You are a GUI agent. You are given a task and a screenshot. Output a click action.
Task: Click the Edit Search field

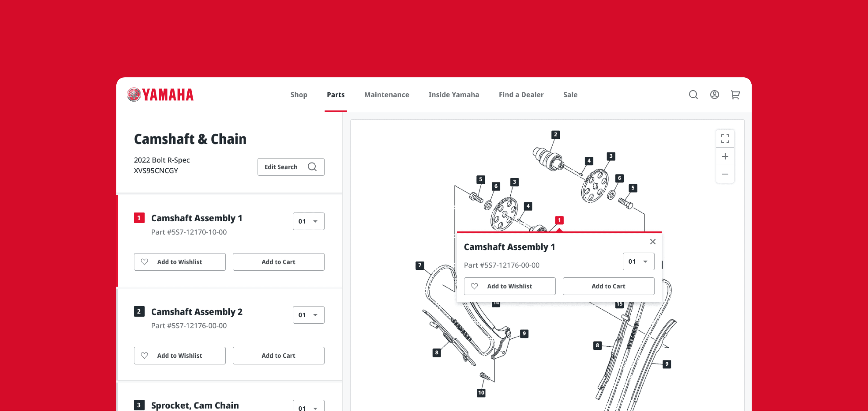coord(291,167)
